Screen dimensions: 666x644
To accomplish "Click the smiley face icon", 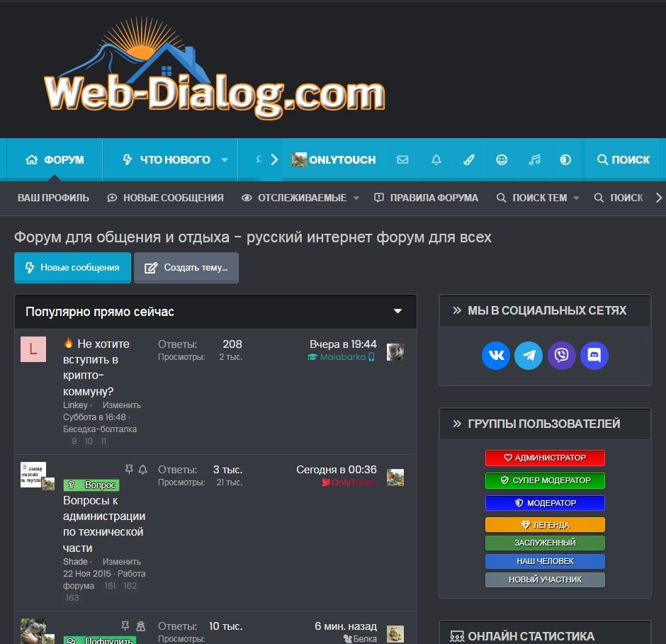I will pyautogui.click(x=502, y=159).
